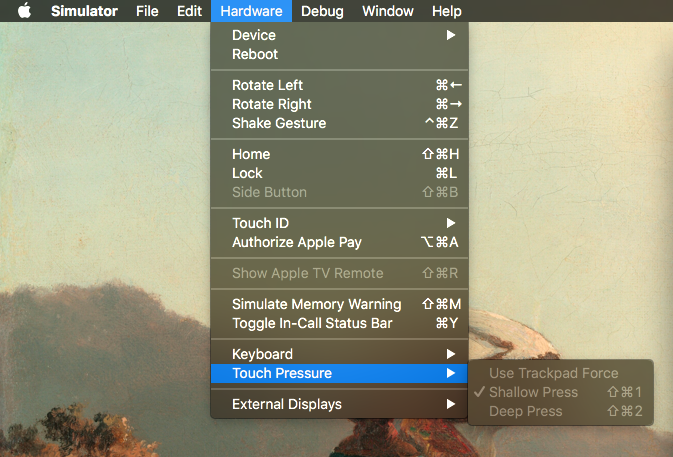Expand the External Displays submenu

pyautogui.click(x=339, y=404)
